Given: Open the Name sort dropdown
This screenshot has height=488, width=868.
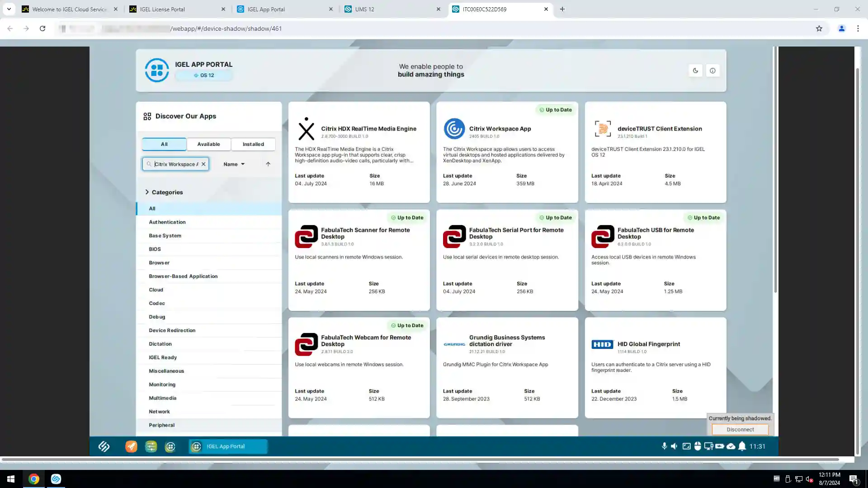Looking at the screenshot, I should (x=234, y=164).
